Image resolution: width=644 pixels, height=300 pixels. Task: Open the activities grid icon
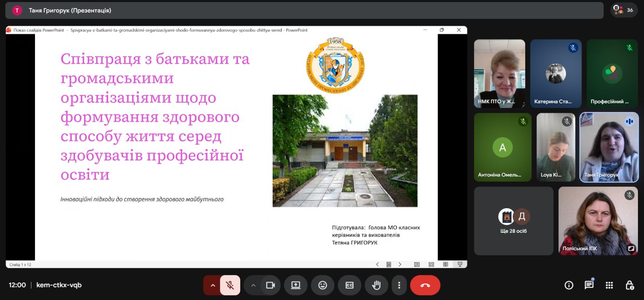[609, 285]
